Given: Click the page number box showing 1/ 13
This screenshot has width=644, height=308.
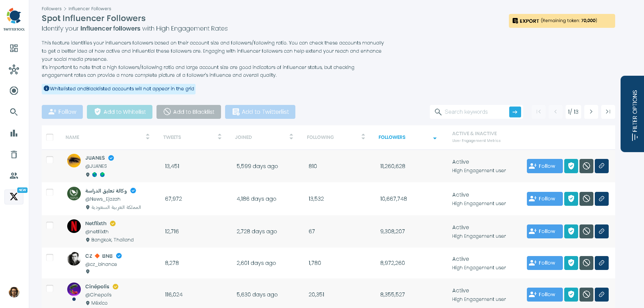Looking at the screenshot, I should [x=573, y=112].
